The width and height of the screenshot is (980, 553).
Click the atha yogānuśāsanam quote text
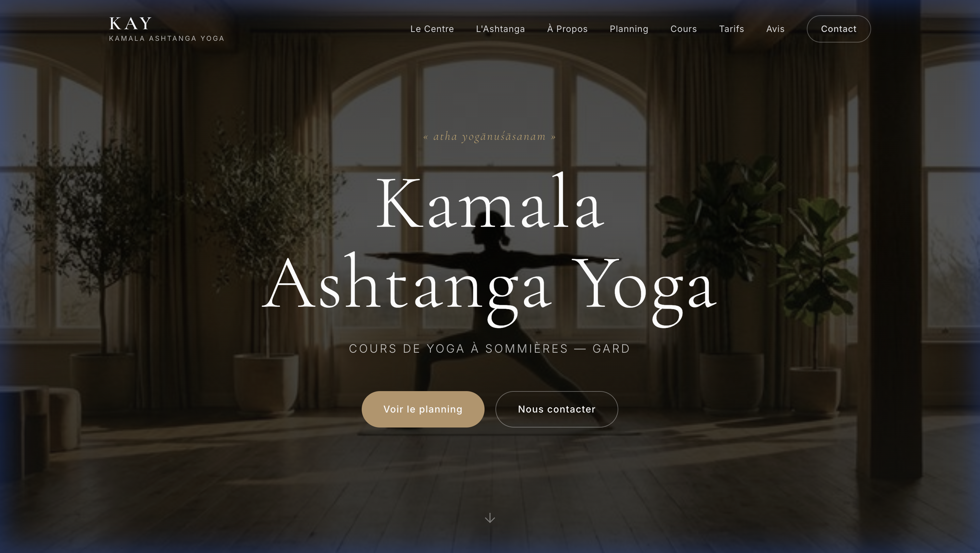(490, 136)
